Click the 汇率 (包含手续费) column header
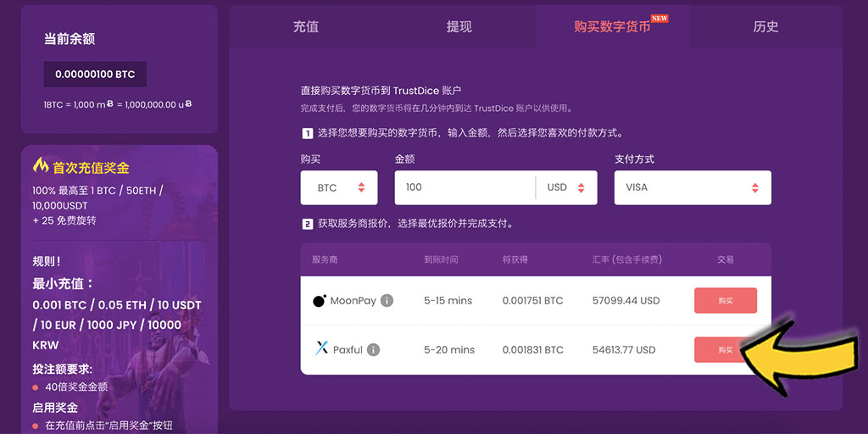 [x=627, y=259]
